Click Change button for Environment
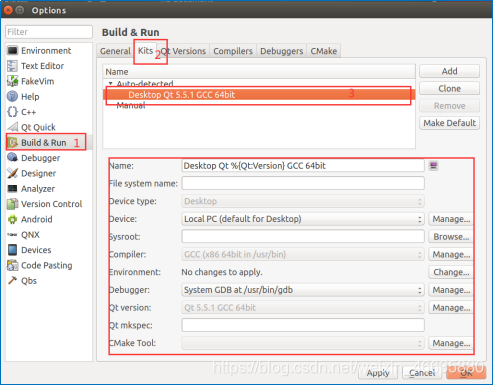494x386 pixels. click(x=451, y=272)
